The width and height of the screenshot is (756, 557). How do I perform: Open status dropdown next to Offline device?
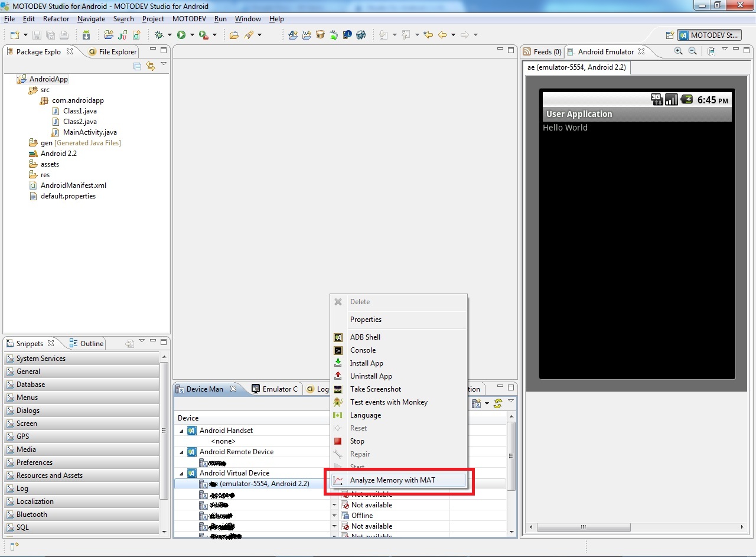334,516
